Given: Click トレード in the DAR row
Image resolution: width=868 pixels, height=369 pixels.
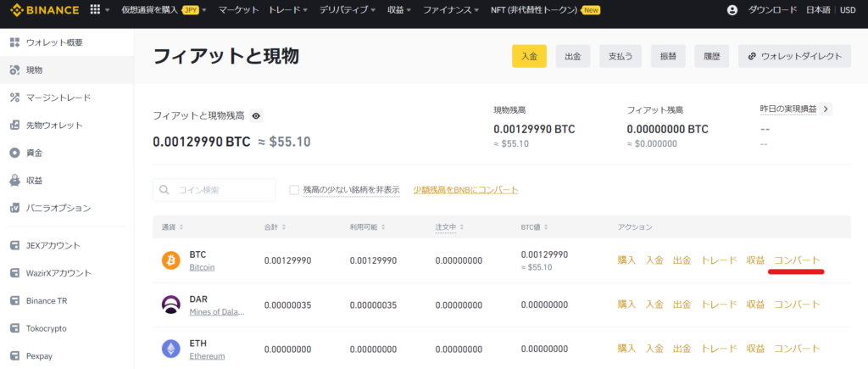Looking at the screenshot, I should [x=719, y=305].
